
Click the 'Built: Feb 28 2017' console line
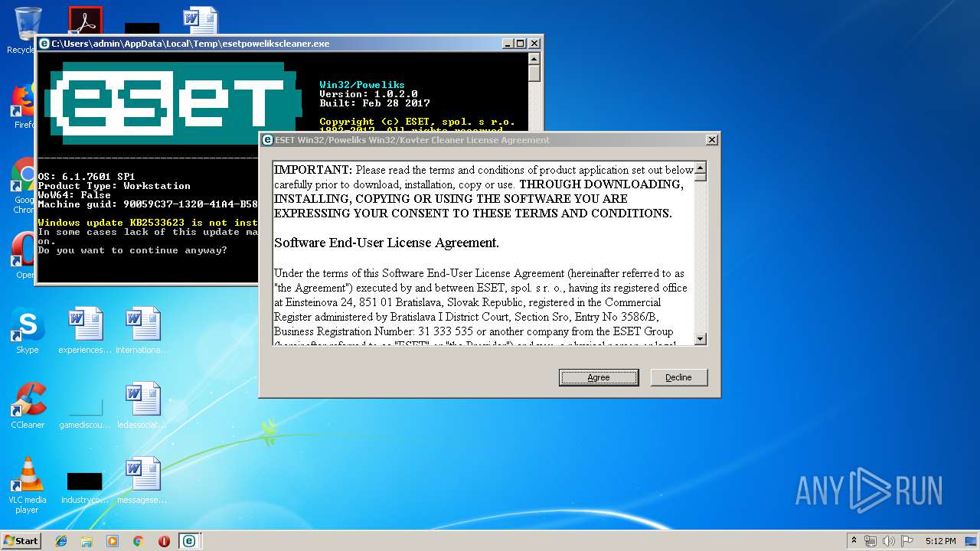point(374,103)
